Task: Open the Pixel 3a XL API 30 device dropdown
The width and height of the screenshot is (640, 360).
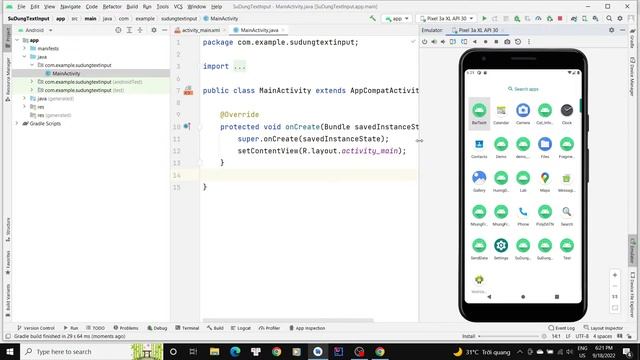Action: click(x=447, y=19)
